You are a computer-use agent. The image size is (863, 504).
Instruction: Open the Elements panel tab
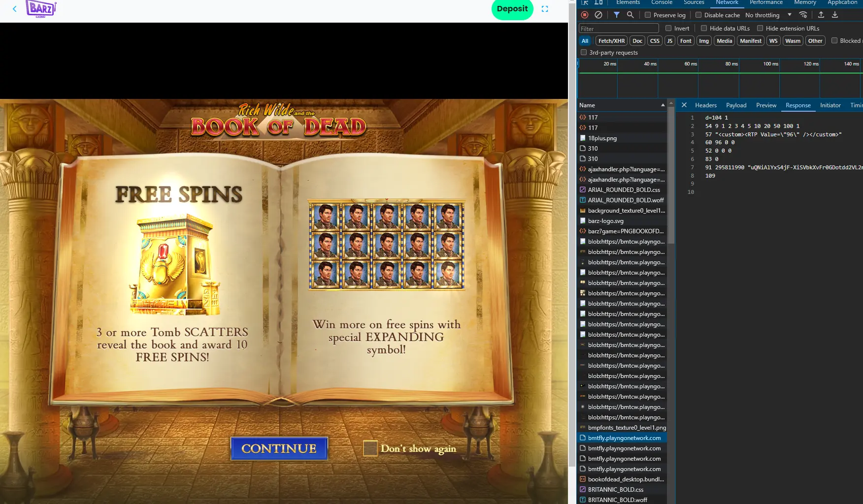point(628,2)
